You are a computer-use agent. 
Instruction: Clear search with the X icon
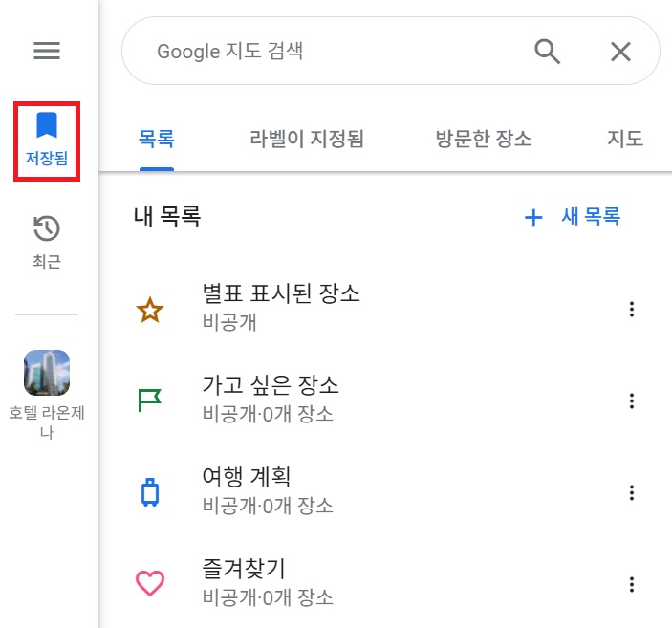(620, 52)
